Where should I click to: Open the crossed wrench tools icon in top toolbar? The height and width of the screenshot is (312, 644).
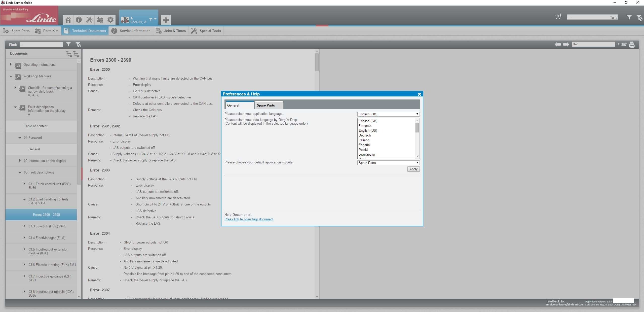(x=89, y=20)
